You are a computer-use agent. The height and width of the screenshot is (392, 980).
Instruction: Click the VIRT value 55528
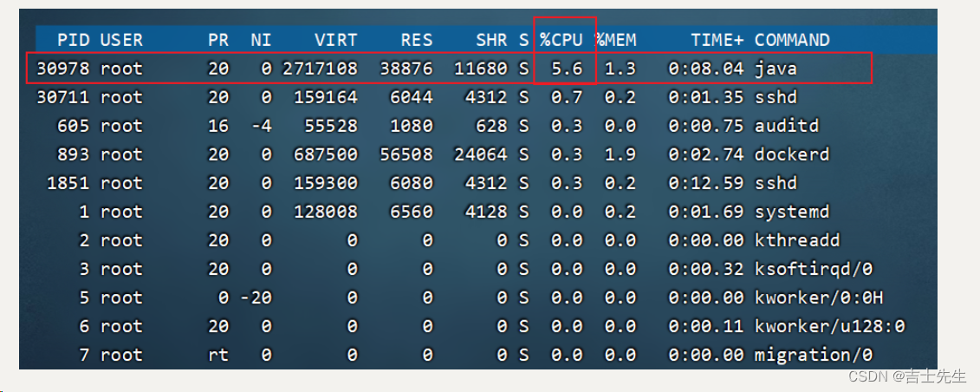[331, 126]
